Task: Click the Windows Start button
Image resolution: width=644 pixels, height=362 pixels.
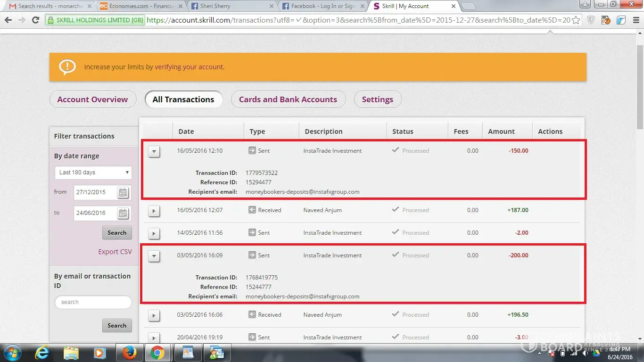Action: click(x=13, y=352)
